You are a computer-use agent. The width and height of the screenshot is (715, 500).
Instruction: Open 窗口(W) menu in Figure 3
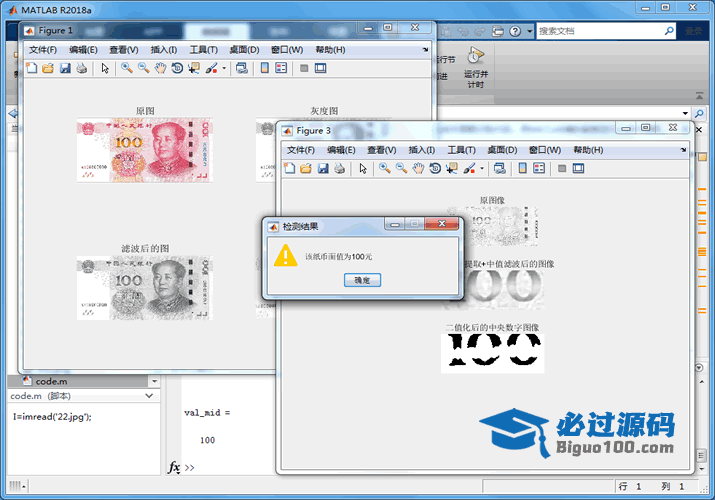point(545,150)
